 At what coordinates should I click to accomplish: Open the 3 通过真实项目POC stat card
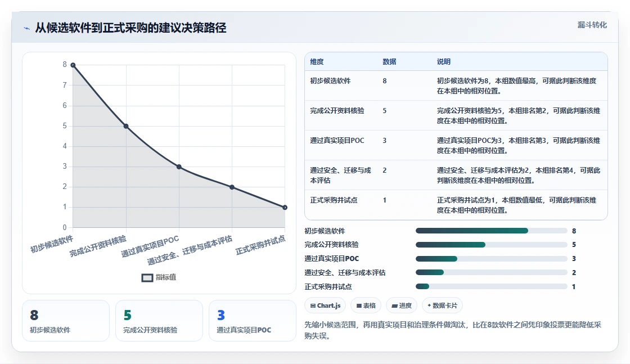pyautogui.click(x=253, y=321)
